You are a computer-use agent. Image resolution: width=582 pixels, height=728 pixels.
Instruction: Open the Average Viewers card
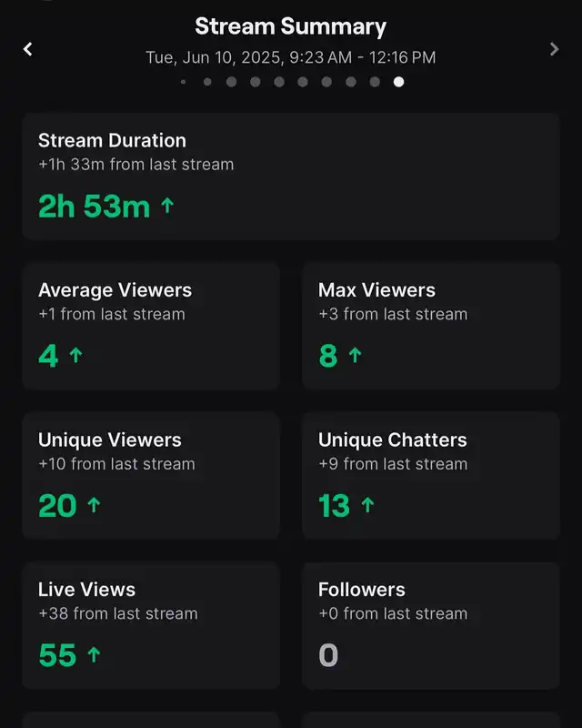click(151, 326)
